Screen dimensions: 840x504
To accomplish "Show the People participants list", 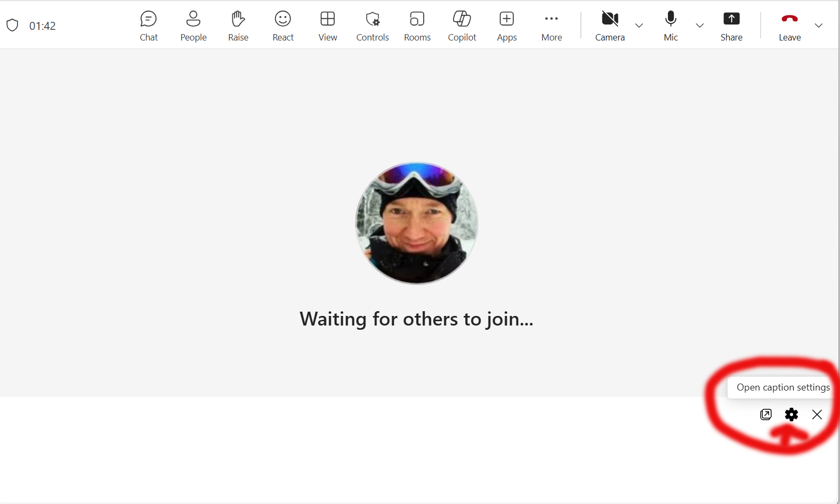I will point(193,26).
